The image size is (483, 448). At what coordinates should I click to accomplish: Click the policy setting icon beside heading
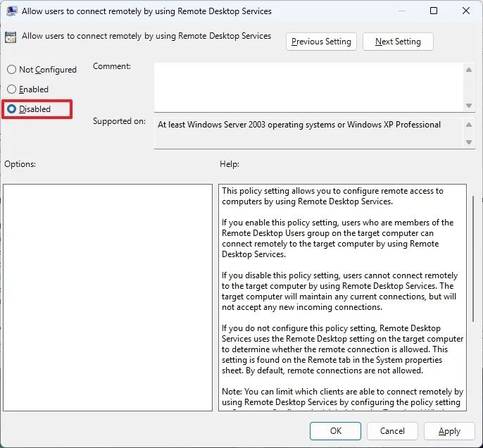11,37
